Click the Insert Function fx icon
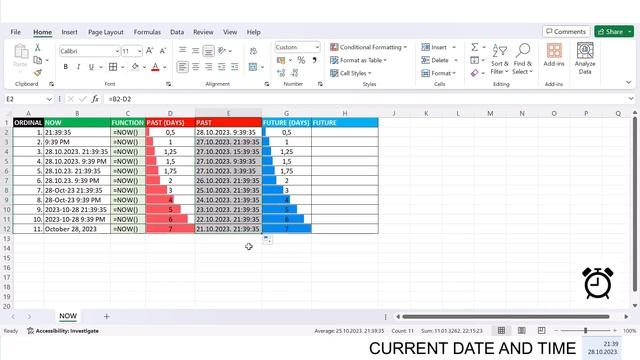This screenshot has height=360, width=640. [95, 99]
